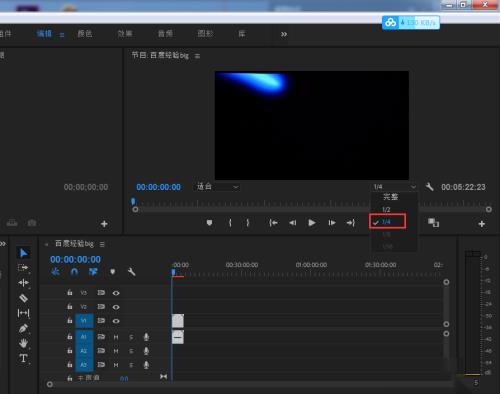Switch to the 效果 workspace tab
This screenshot has height=394, width=500.
(125, 34)
